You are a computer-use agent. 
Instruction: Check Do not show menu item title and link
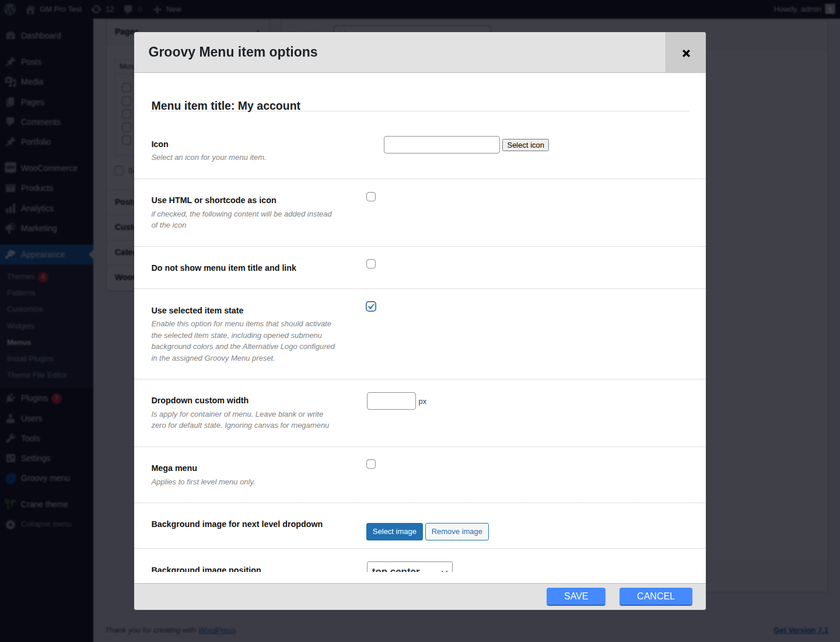point(371,264)
